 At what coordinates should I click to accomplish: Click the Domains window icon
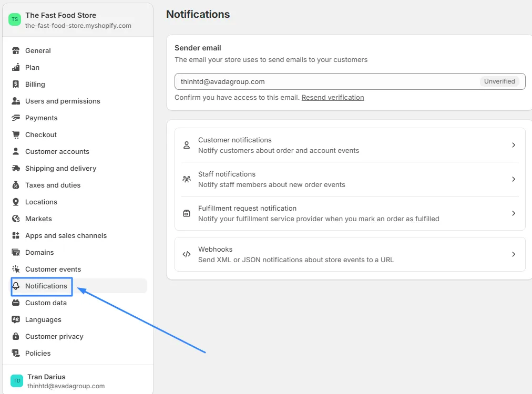[x=16, y=252]
